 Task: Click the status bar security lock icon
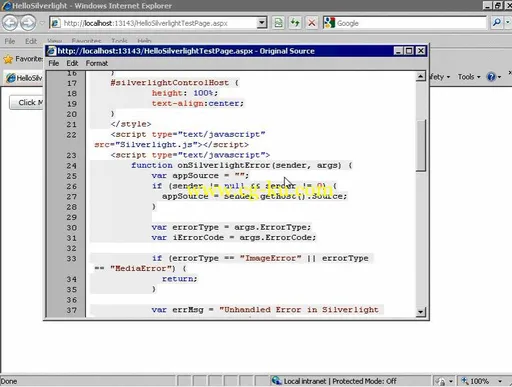point(440,381)
